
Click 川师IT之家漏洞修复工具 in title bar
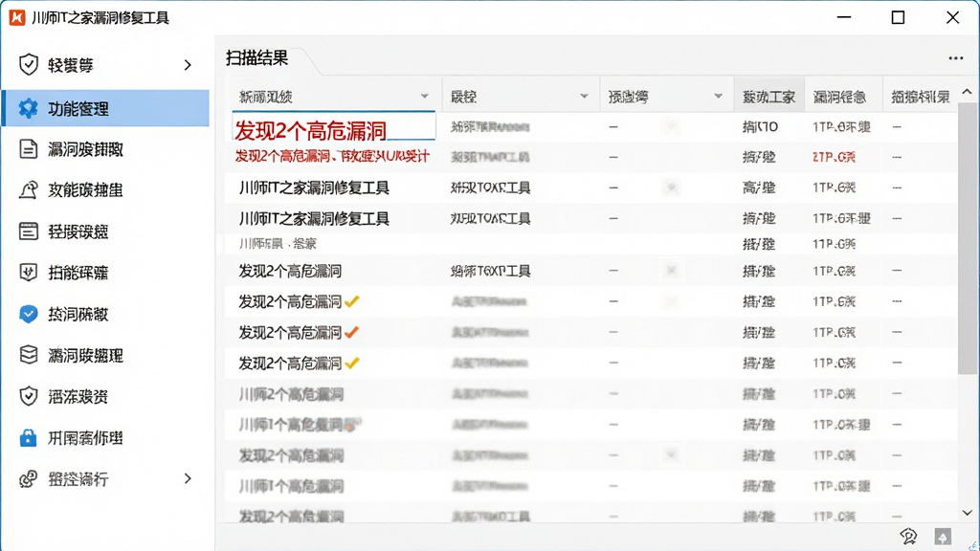pyautogui.click(x=100, y=17)
